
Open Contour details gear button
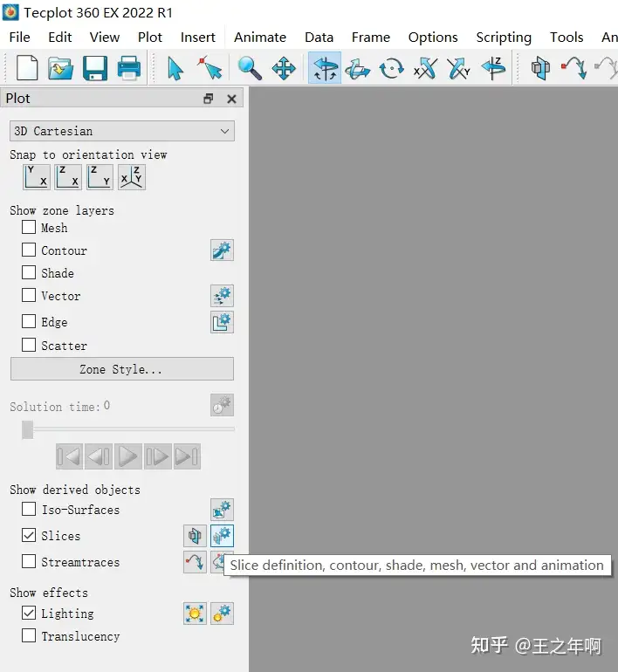222,250
